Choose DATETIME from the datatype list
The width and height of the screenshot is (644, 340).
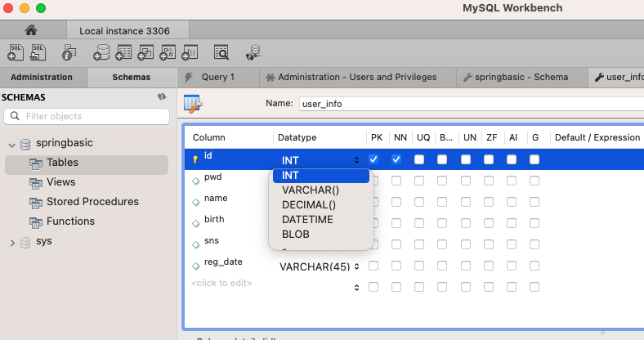(x=320, y=220)
